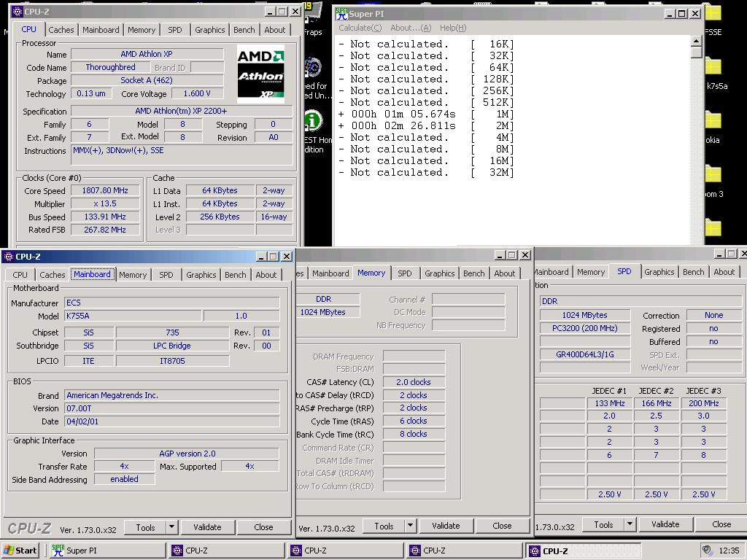Image resolution: width=747 pixels, height=560 pixels.
Task: Click the motherboard Model K7S5A field
Action: pos(133,316)
